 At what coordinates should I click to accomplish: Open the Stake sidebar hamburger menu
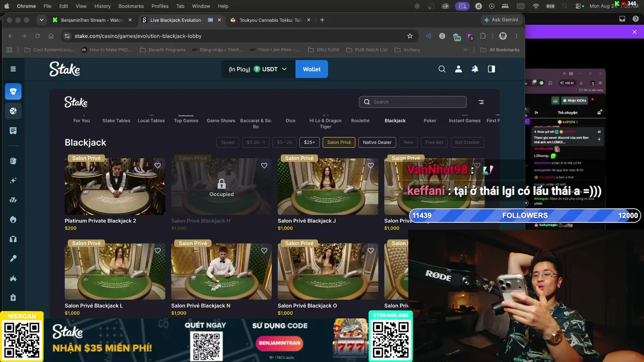pyautogui.click(x=13, y=69)
